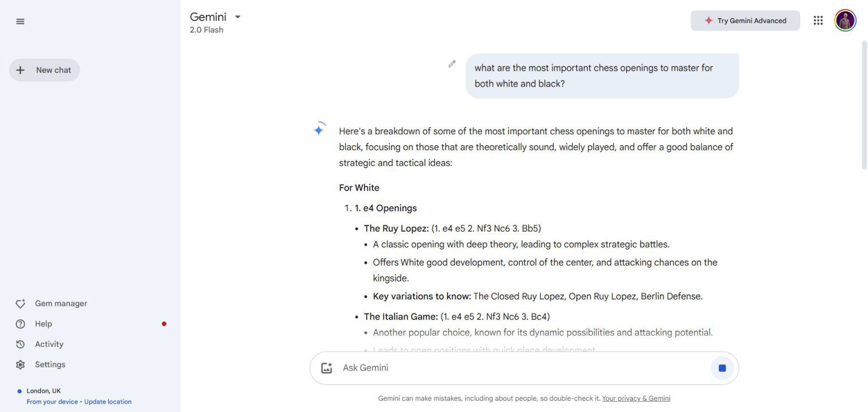Open the main navigation hamburger menu
Viewport: 868px width, 412px height.
(20, 21)
